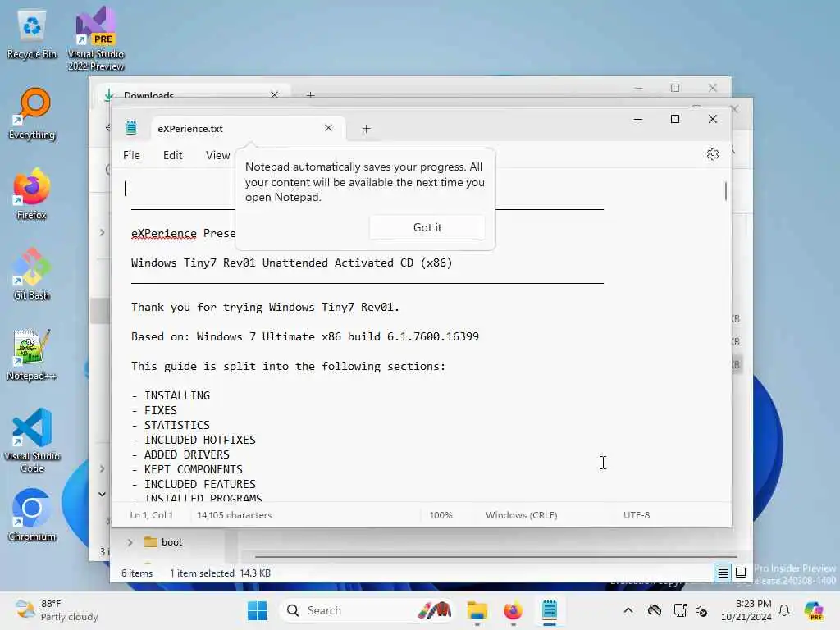
Task: Open Visual Studio 2022 Preview desktop icon
Action: pyautogui.click(x=96, y=39)
